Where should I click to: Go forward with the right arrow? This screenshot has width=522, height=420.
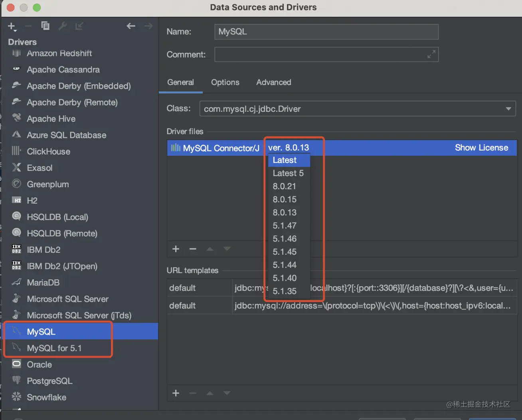point(148,26)
